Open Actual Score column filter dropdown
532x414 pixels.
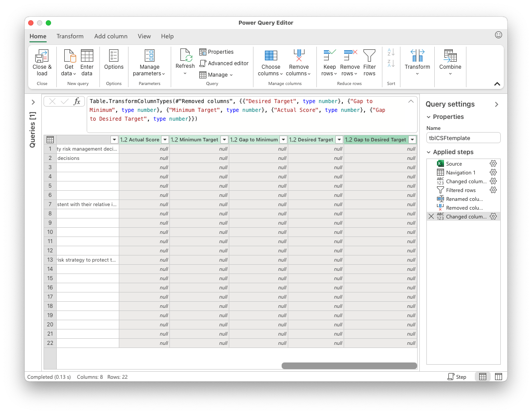tap(165, 140)
